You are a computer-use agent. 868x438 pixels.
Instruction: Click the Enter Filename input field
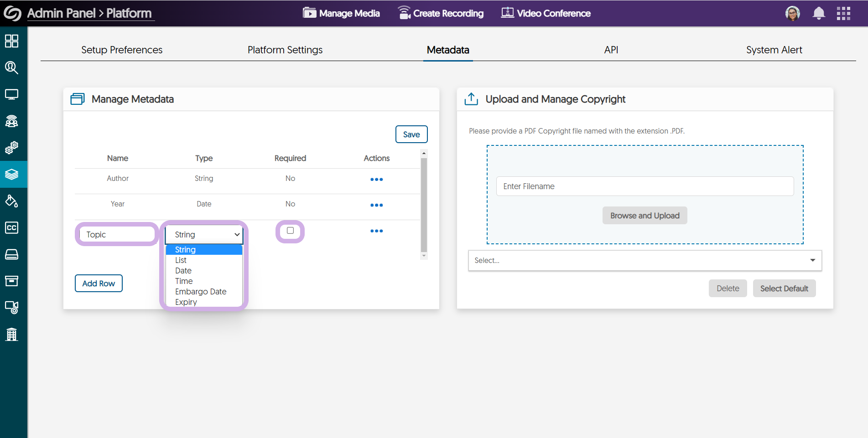tap(645, 186)
